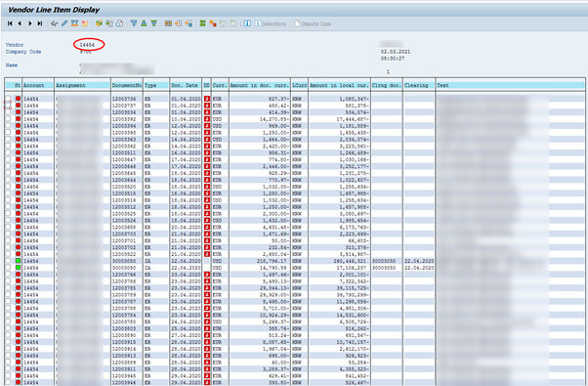Click the local amount 14,531,600- cell

[x=353, y=315]
